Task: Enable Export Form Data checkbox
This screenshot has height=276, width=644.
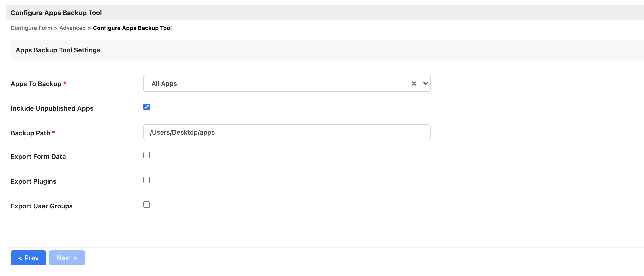Action: point(147,155)
